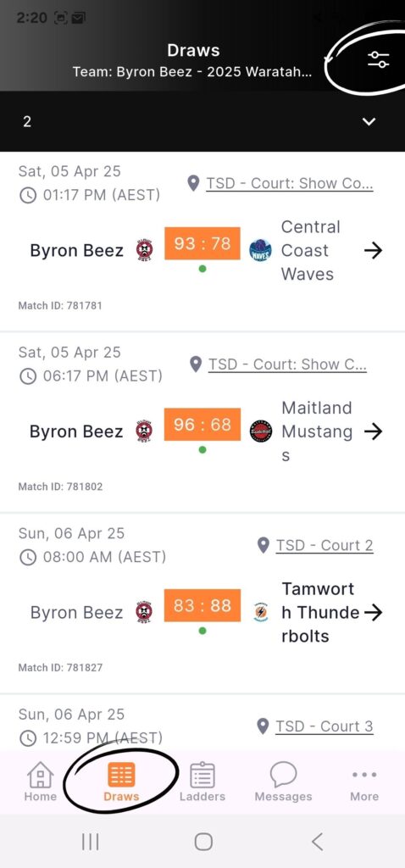Expand the round 2 dropdown chevron
The image size is (405, 868).
pos(369,121)
